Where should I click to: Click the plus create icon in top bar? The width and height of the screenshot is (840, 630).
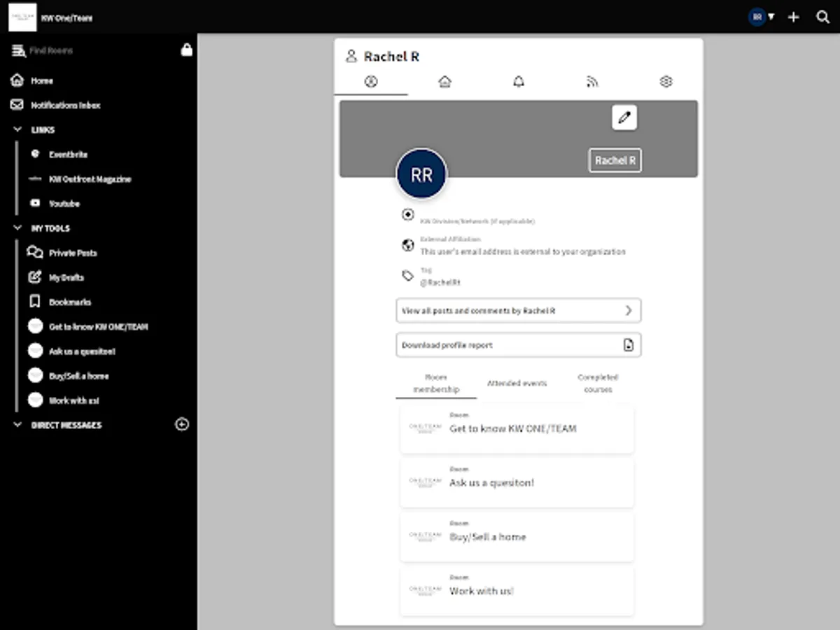click(x=793, y=17)
